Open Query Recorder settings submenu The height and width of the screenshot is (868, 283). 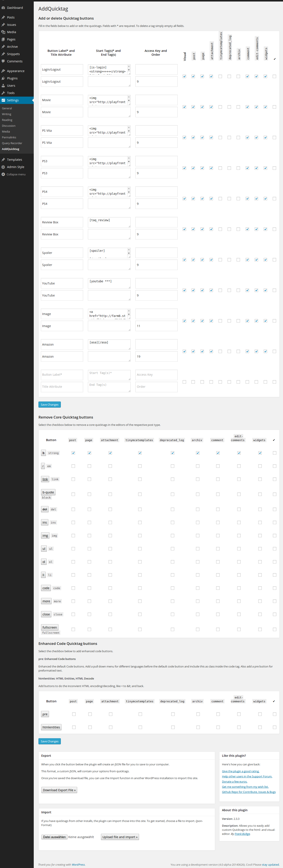12,143
